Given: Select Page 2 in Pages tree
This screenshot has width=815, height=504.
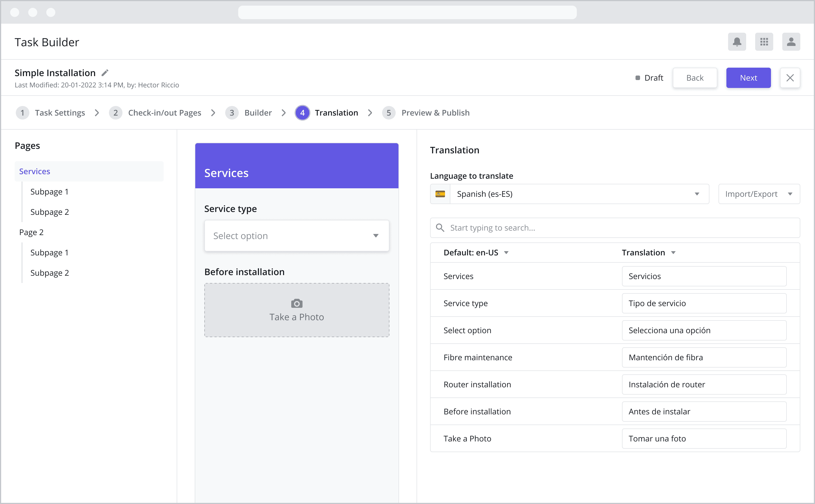Looking at the screenshot, I should (x=31, y=232).
